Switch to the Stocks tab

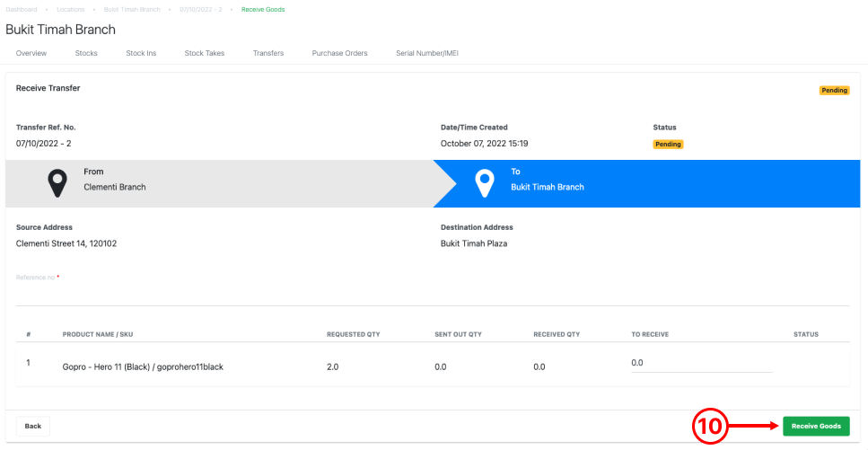pyautogui.click(x=86, y=53)
